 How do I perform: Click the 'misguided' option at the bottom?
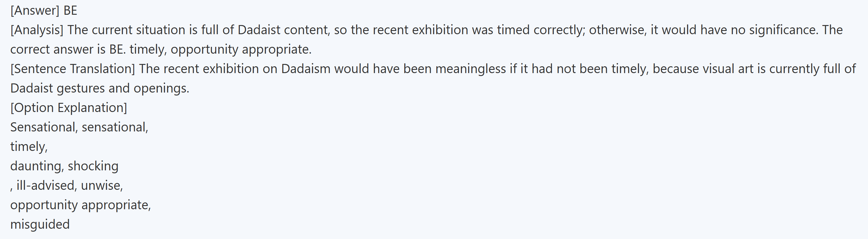click(40, 224)
